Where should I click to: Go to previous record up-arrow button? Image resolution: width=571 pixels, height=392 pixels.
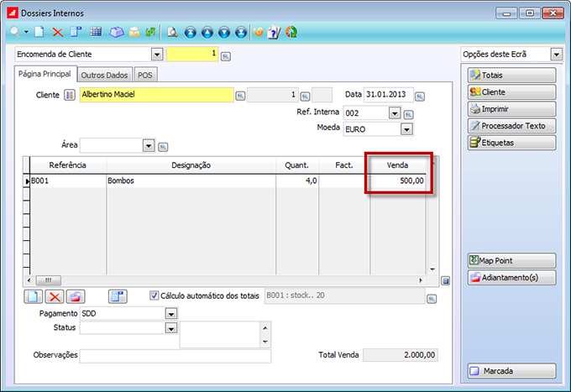point(207,33)
